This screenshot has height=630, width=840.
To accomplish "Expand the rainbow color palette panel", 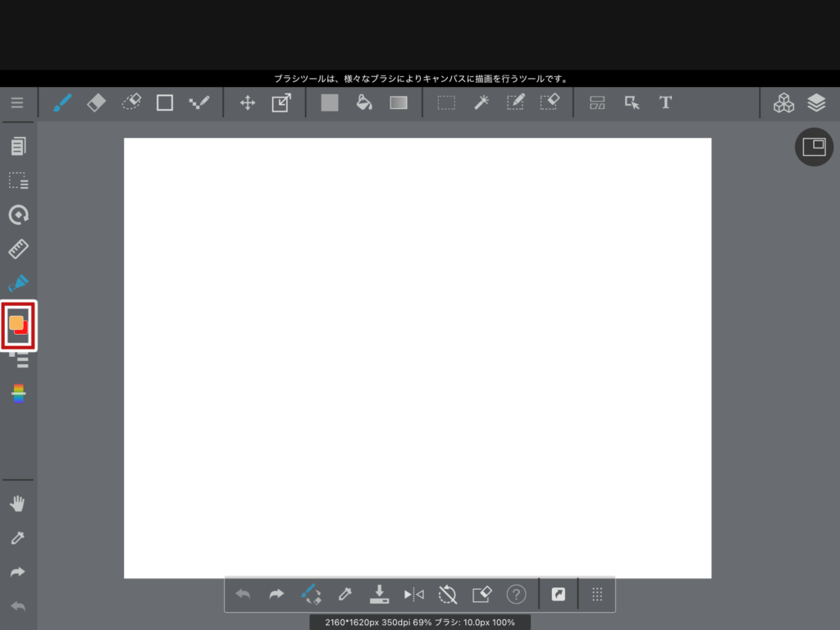I will point(18,394).
